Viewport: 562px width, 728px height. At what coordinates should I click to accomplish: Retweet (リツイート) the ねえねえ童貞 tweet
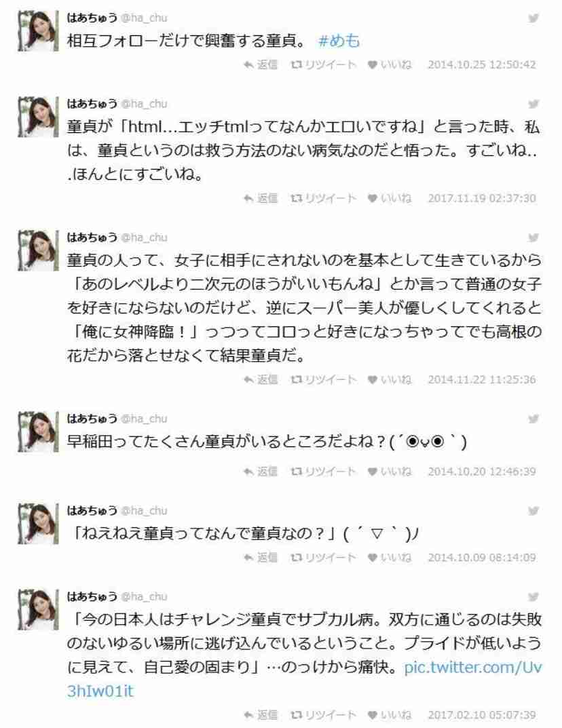(x=323, y=557)
